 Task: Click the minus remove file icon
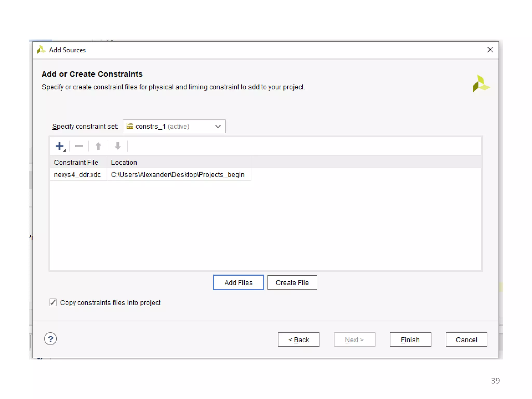(x=79, y=146)
